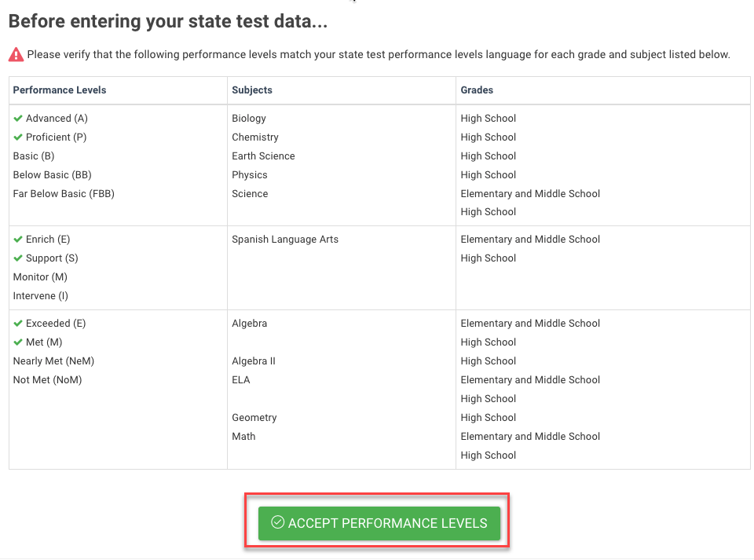Select the Far Below Basic (FBB) level
Screen dimensions: 754x560
point(64,194)
